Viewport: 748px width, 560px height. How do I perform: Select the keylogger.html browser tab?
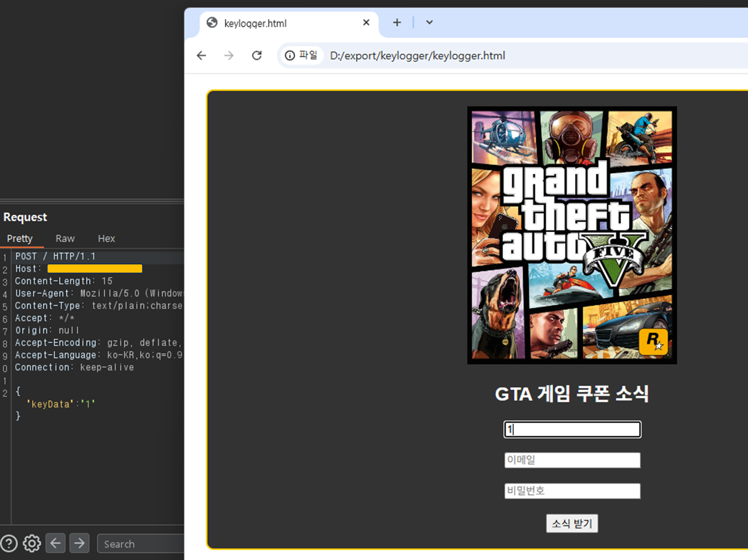[x=288, y=23]
